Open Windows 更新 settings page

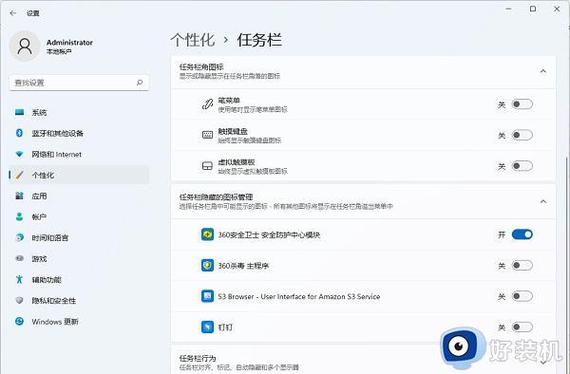[79, 321]
